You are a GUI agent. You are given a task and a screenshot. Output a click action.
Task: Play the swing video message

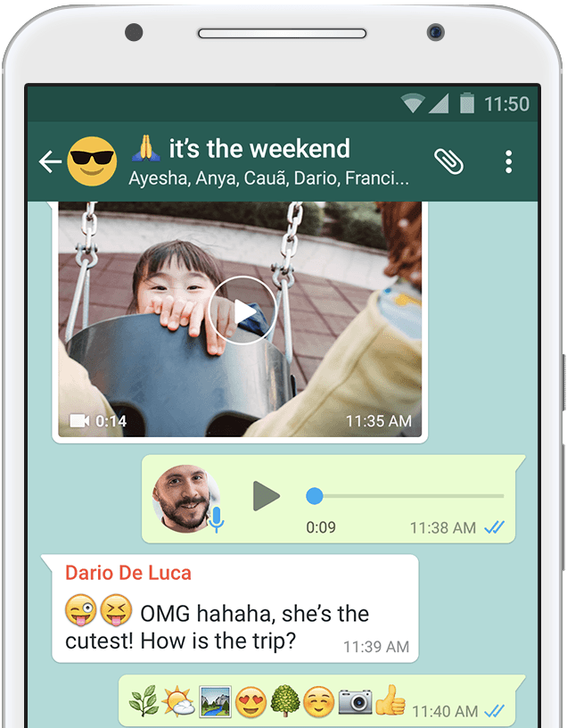(242, 310)
